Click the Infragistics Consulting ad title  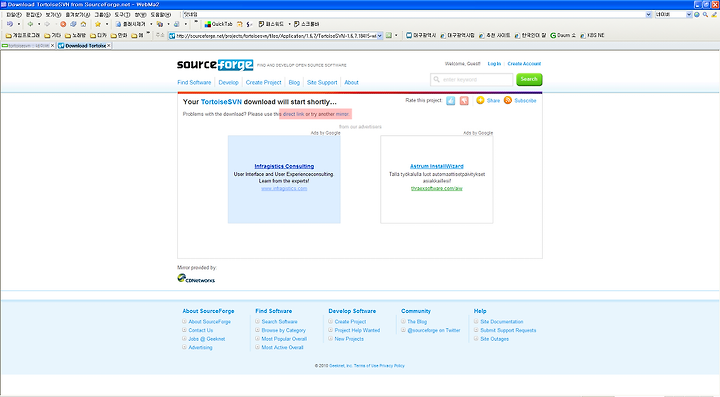284,166
